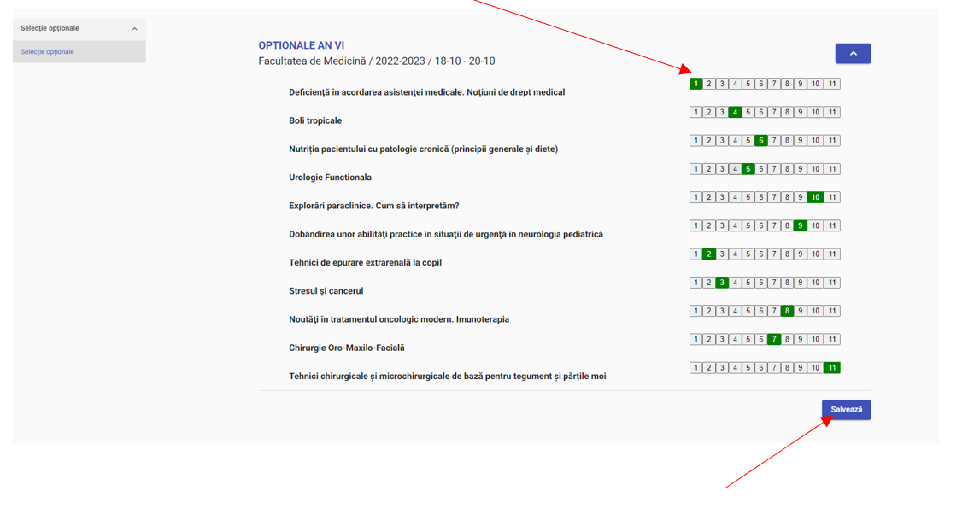980x520 pixels.
Task: Click the green rank 4 of Boli tropicale
Action: [735, 112]
